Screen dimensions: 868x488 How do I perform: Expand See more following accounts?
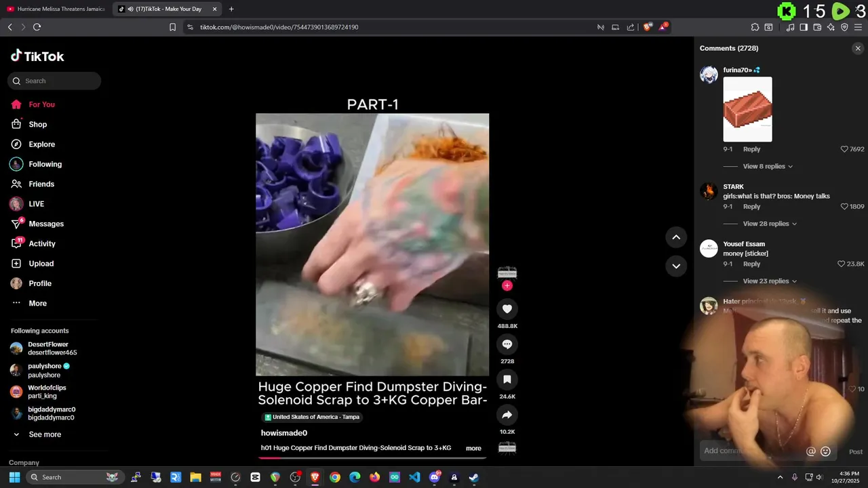pos(45,434)
